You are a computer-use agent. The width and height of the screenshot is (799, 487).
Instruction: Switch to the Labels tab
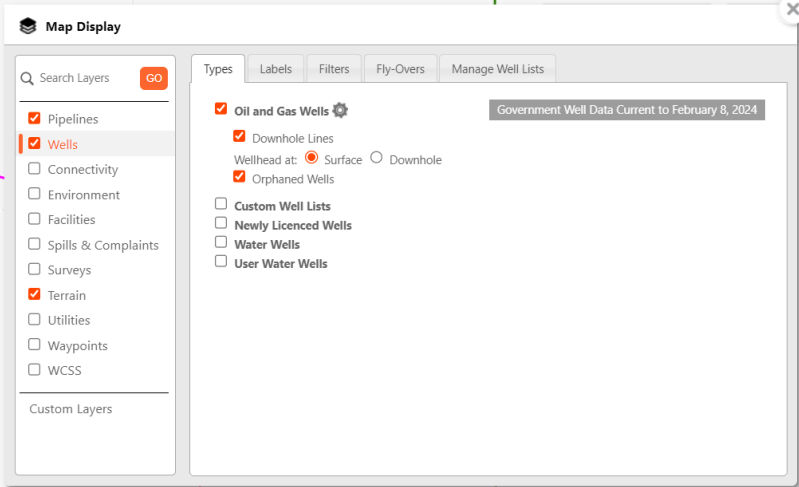pyautogui.click(x=275, y=69)
